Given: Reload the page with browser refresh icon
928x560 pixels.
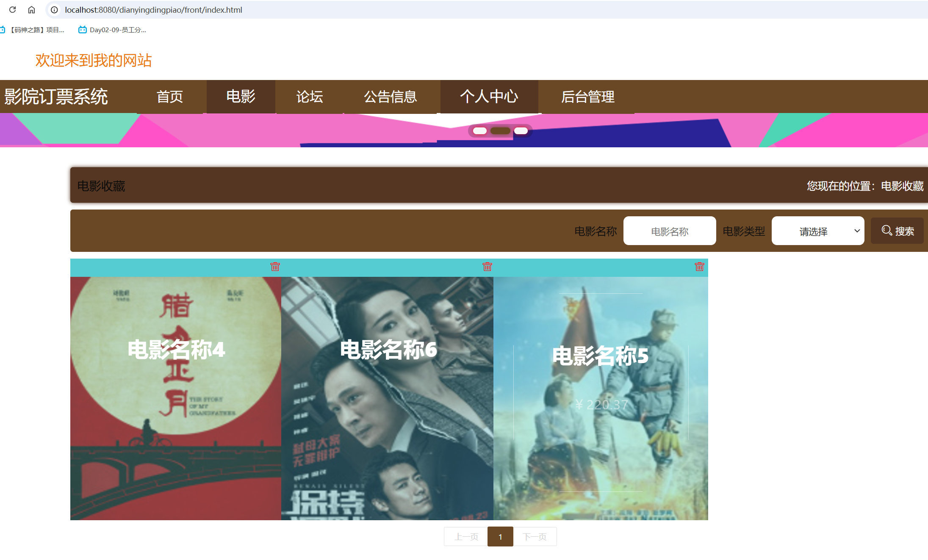Looking at the screenshot, I should point(12,10).
